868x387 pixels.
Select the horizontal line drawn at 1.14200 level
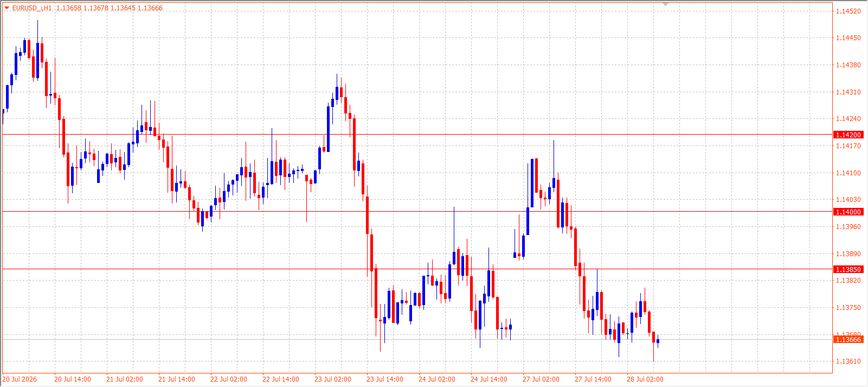pyautogui.click(x=417, y=134)
